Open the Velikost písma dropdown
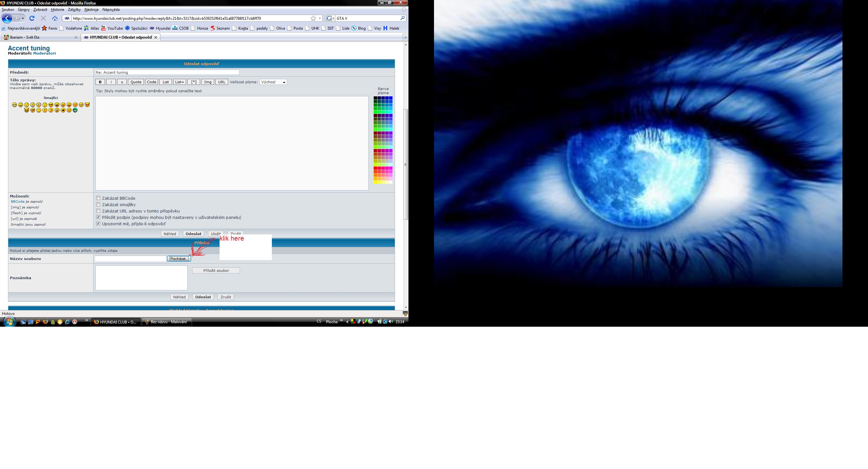868x469 pixels. pos(273,82)
